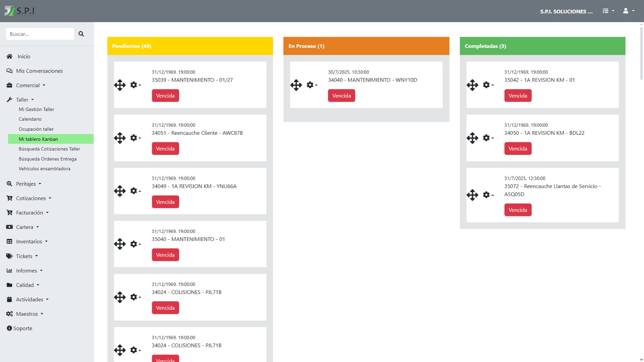Click Vencida button on card 34050 BDL22

click(x=518, y=149)
